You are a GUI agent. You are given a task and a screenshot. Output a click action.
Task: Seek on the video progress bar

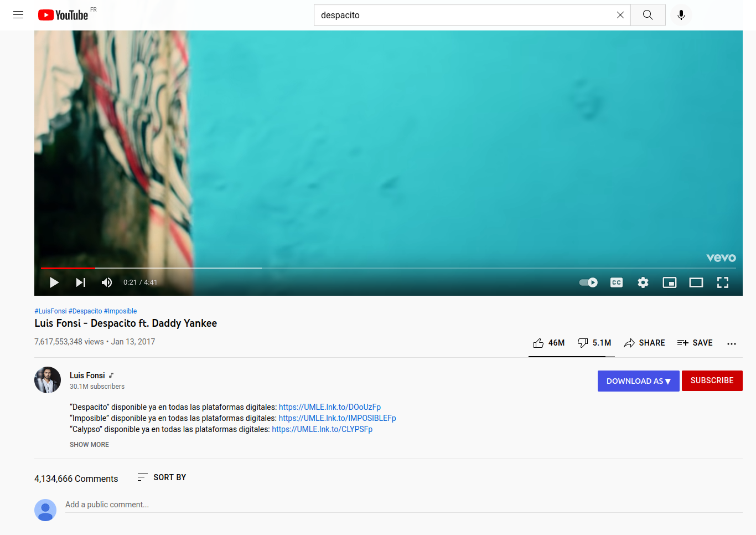click(389, 268)
